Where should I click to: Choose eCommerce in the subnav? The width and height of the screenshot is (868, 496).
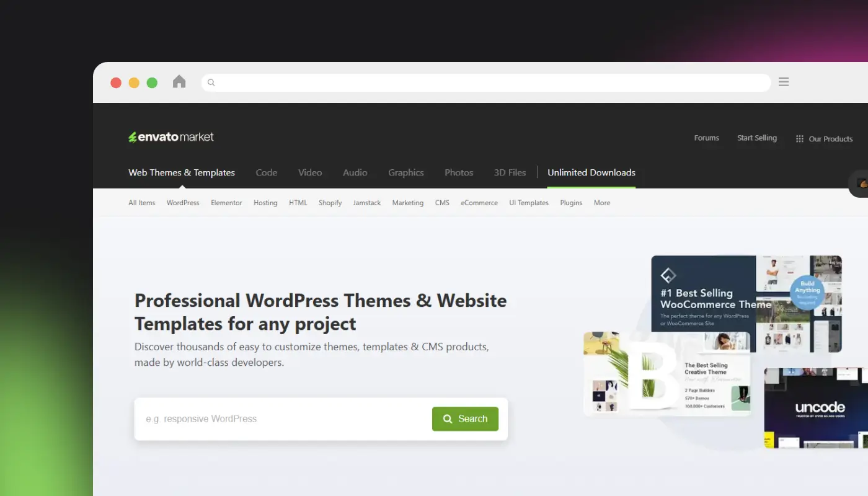pos(479,203)
